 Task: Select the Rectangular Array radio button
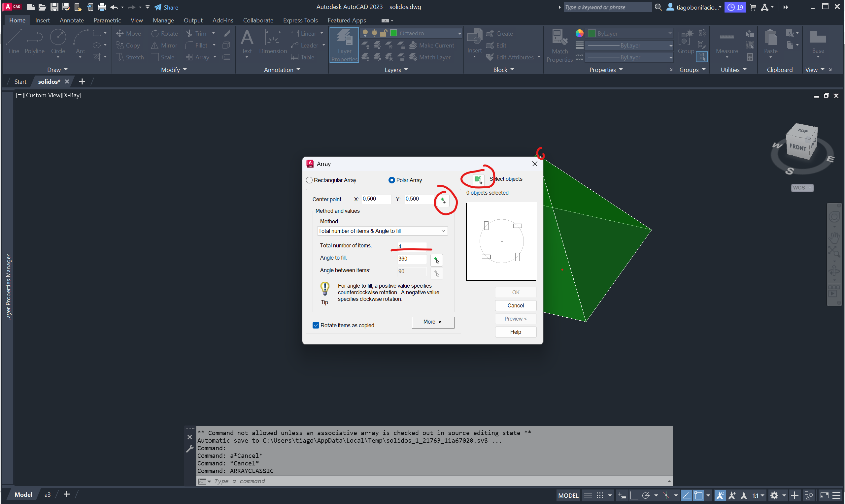tap(309, 180)
